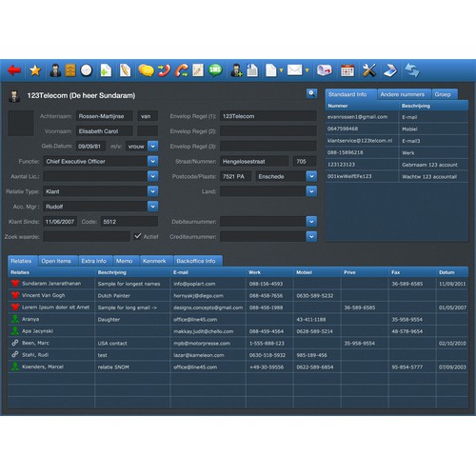This screenshot has width=476, height=476.
Task: Click the Mobiel column header
Action: click(x=317, y=272)
